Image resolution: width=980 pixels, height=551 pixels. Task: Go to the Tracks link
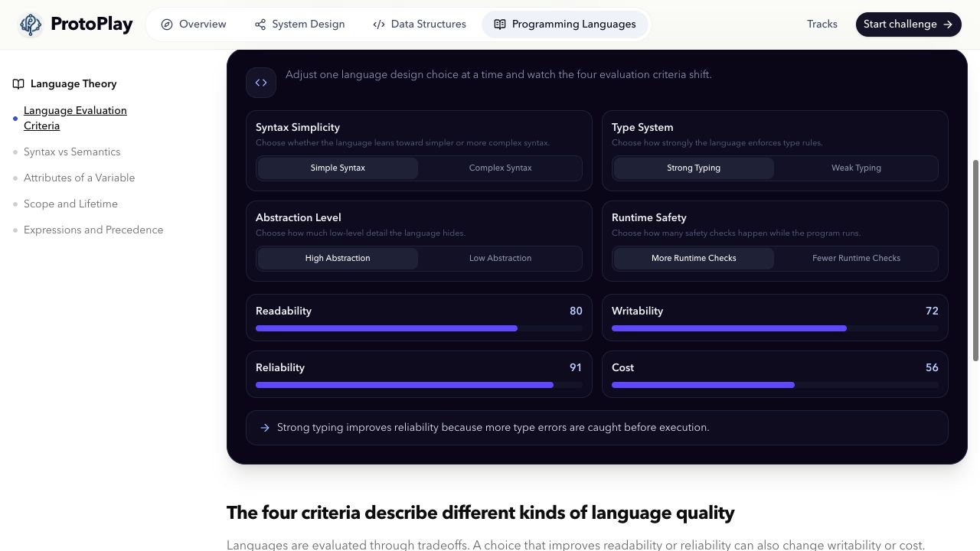(x=822, y=24)
